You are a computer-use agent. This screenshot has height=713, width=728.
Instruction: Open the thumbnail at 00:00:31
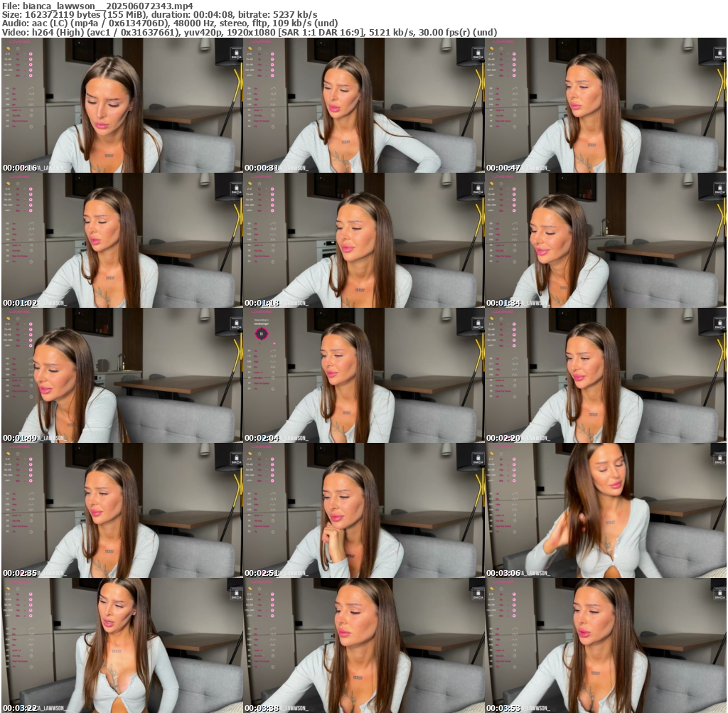pos(363,105)
